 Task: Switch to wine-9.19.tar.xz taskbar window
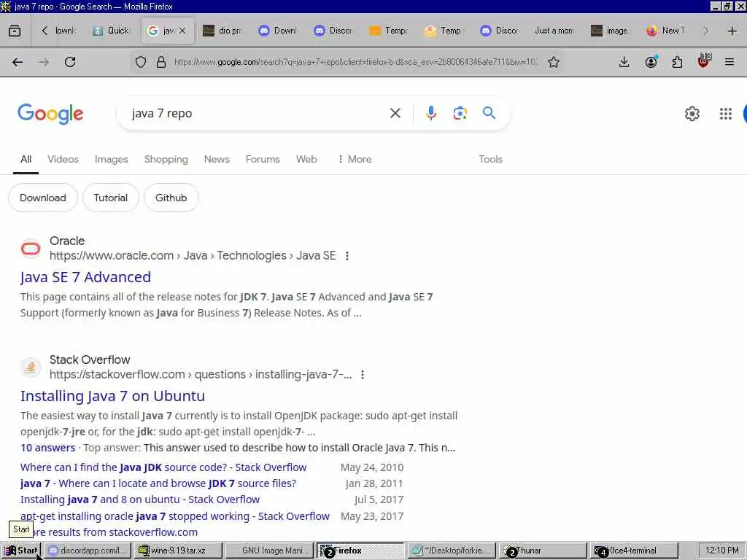[178, 551]
